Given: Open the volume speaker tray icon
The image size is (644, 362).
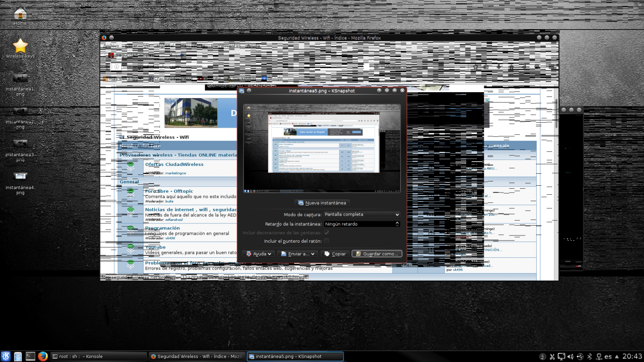Looking at the screenshot, I should [x=570, y=356].
